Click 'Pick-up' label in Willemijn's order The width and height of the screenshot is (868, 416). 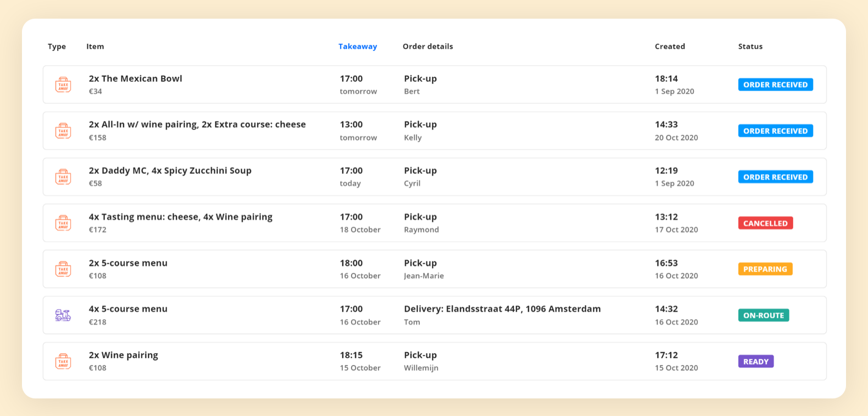click(420, 355)
